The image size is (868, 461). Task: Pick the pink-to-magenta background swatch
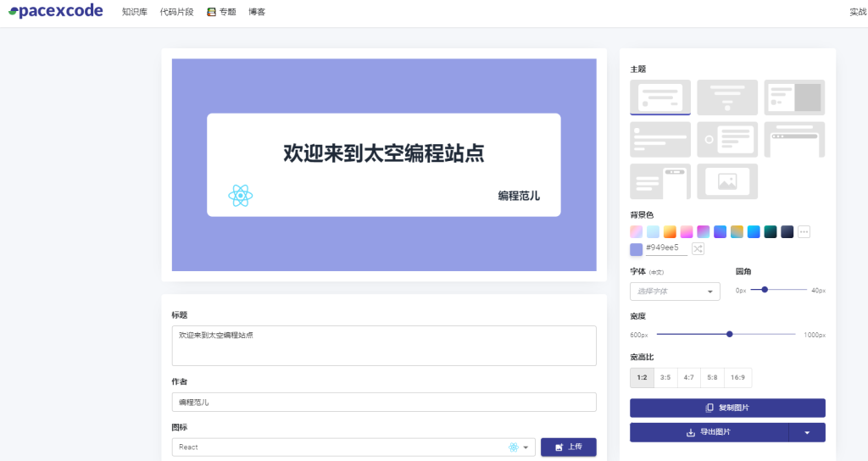coord(687,232)
